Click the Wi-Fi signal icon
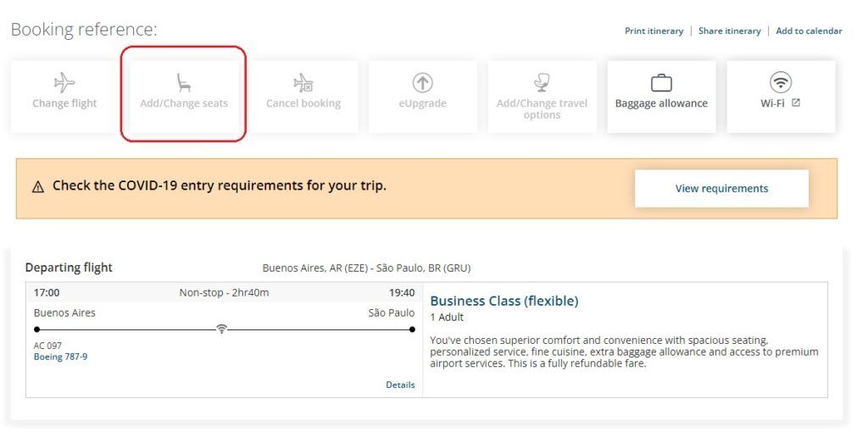 [x=781, y=83]
